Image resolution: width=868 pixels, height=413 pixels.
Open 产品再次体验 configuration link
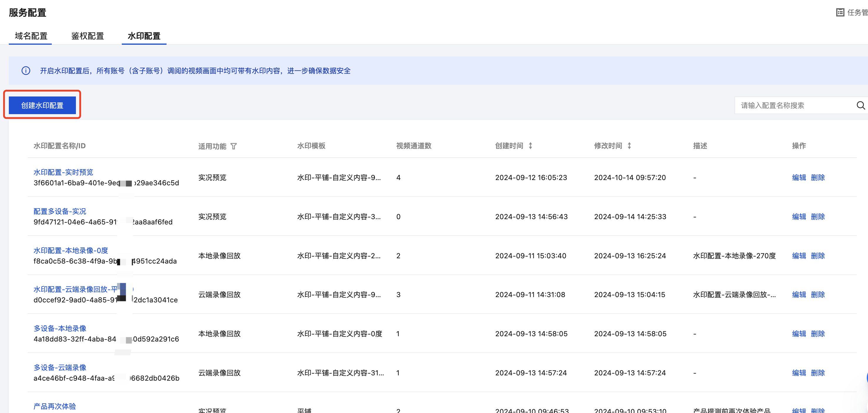click(55, 406)
